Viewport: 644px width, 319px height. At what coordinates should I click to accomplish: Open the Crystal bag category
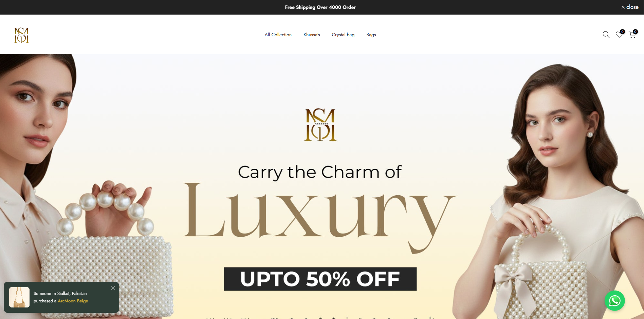coord(343,35)
